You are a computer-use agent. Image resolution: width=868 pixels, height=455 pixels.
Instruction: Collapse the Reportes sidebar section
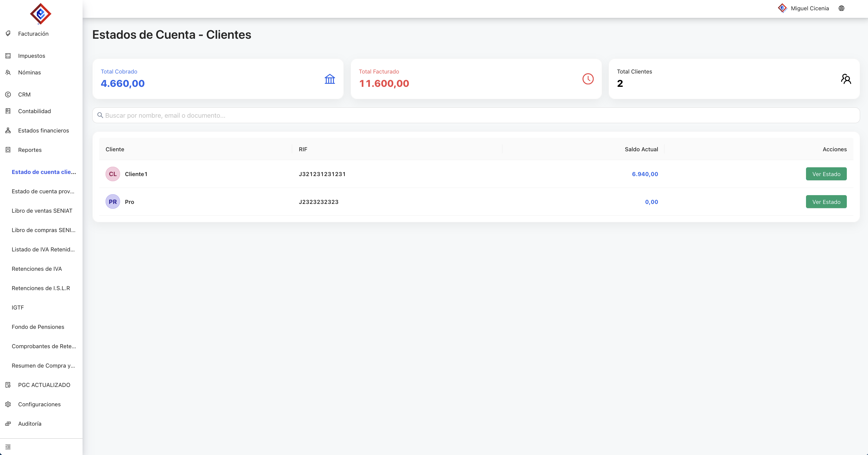pos(30,150)
